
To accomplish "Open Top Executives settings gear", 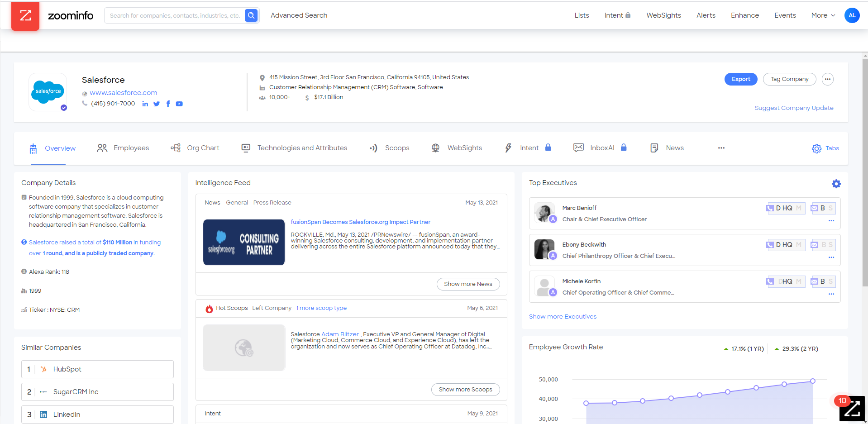I will coord(836,184).
